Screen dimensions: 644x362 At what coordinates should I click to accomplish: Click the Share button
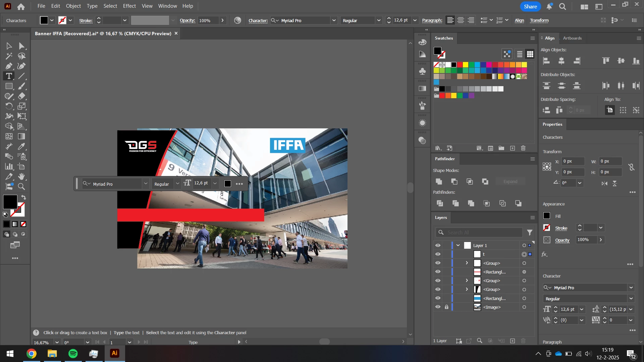click(x=530, y=6)
